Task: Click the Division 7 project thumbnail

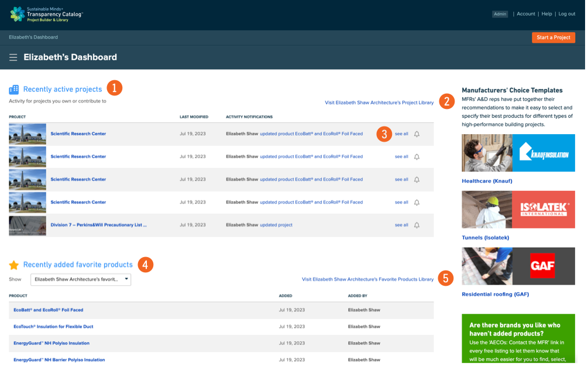Action: [27, 225]
